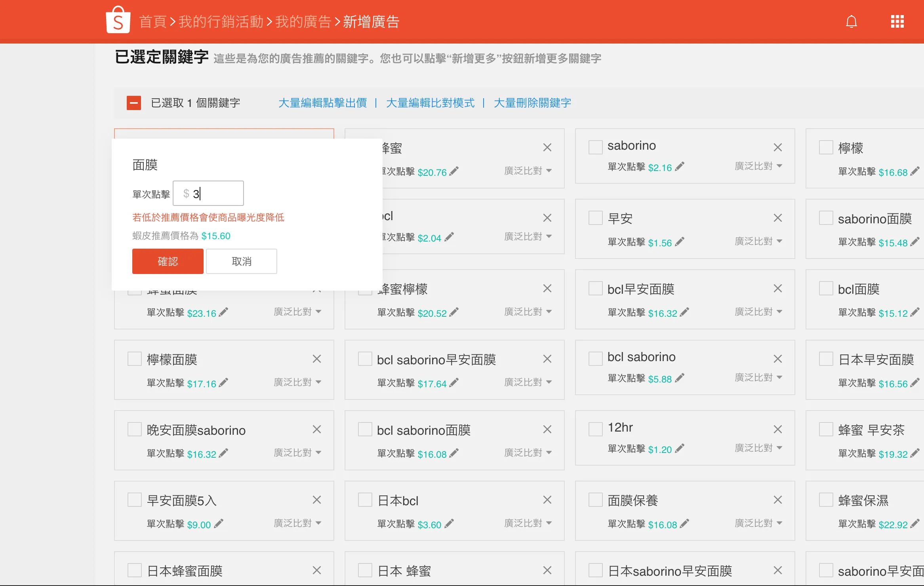
Task: Check the 蜂蜜保濕 keyword box
Action: 826,500
